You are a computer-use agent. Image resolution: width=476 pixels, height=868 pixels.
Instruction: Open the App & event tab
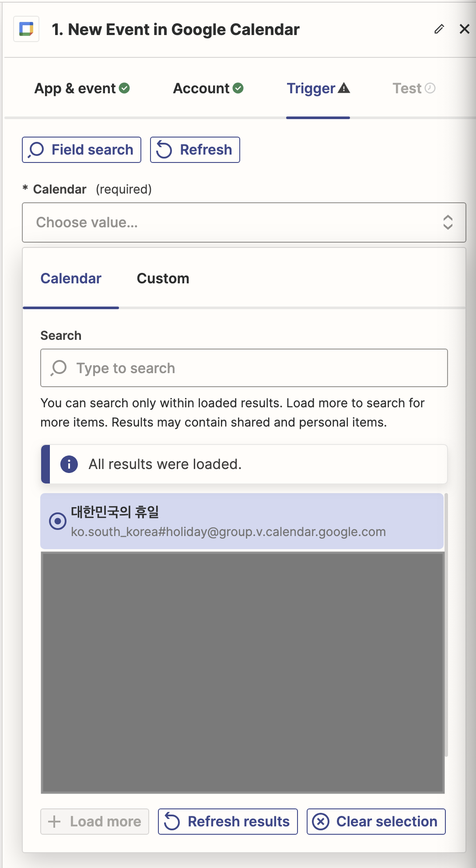pos(82,88)
